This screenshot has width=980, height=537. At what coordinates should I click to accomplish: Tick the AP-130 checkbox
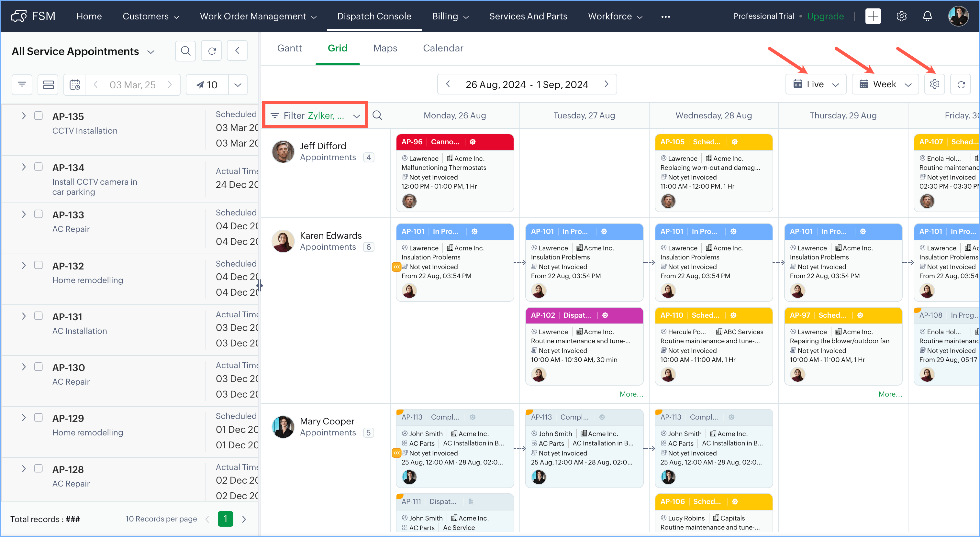[39, 367]
